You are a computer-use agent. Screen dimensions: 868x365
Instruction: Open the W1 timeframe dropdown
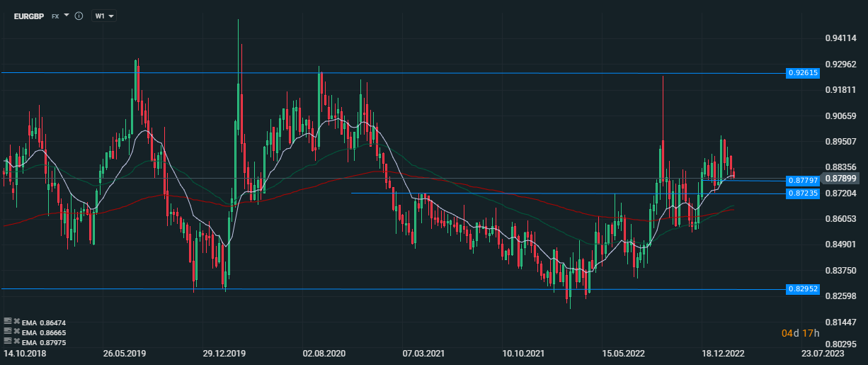104,16
